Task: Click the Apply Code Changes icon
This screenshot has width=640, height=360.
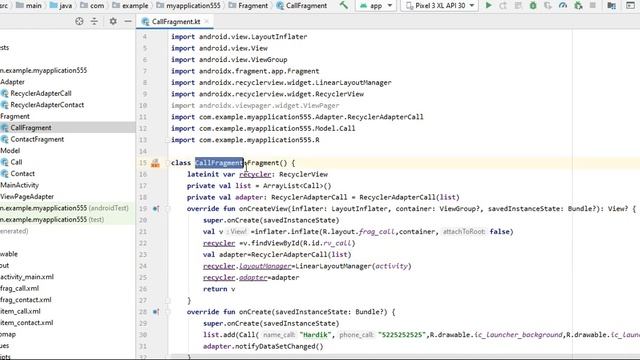Action: click(x=518, y=6)
